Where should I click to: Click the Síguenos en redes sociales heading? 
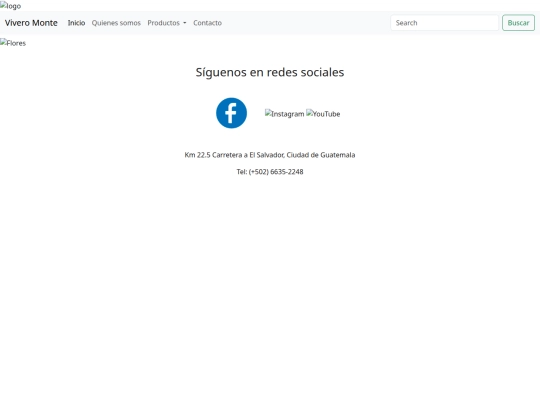coord(270,72)
